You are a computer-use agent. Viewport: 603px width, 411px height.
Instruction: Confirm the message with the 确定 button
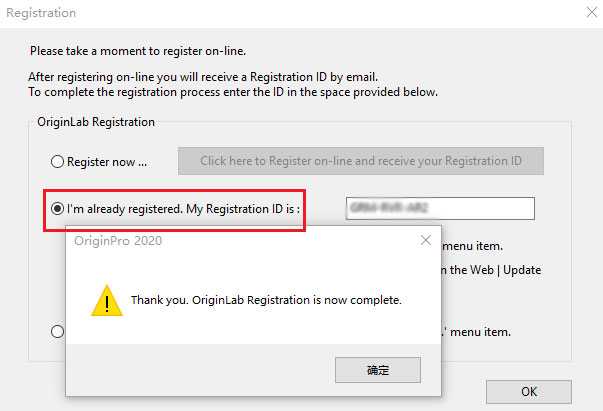(x=378, y=370)
